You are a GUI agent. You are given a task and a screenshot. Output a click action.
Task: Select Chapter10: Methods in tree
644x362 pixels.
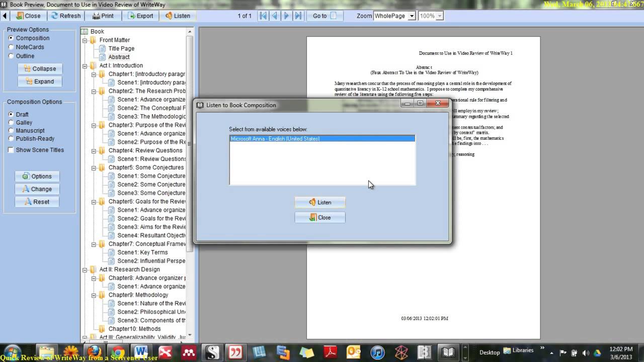click(134, 329)
